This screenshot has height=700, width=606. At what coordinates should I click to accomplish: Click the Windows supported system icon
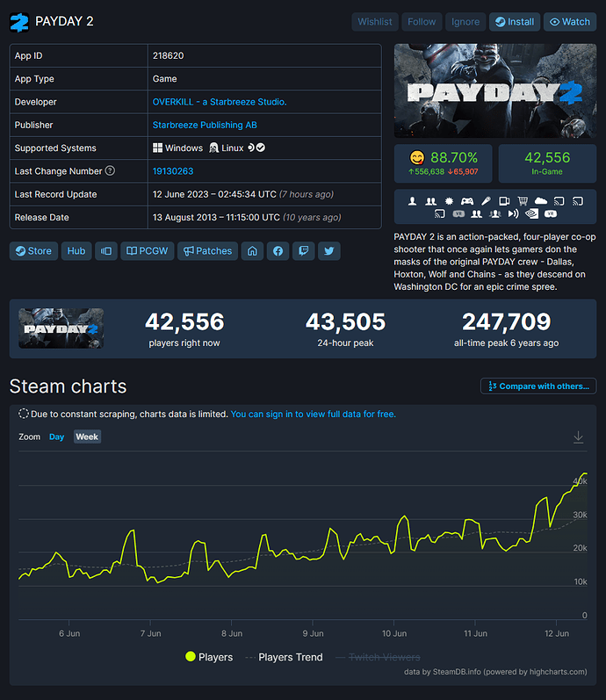157,148
